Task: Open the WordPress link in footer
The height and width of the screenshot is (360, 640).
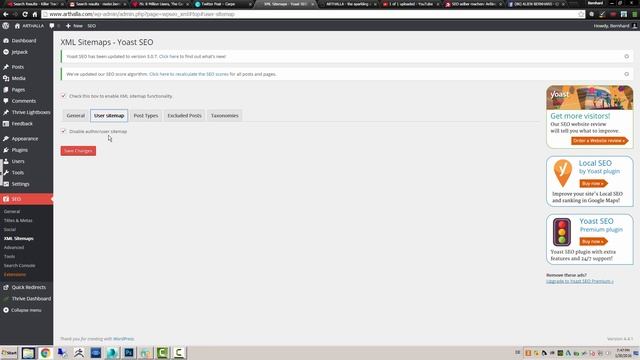Action: point(123,339)
